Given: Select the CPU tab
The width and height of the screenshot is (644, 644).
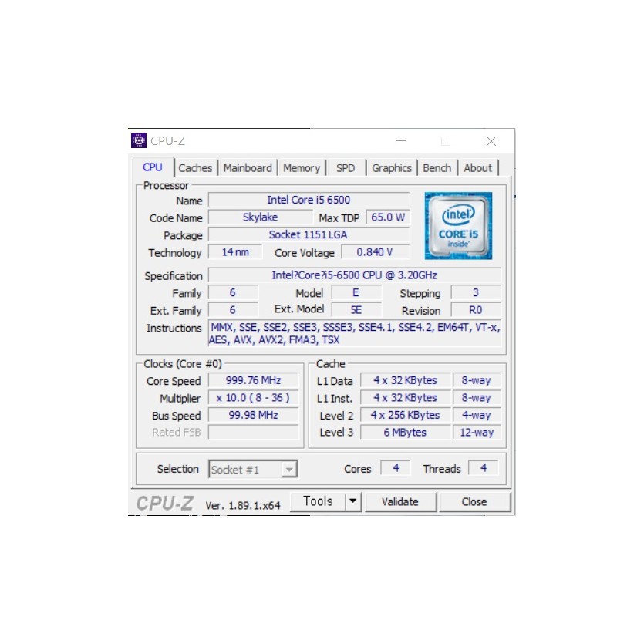Looking at the screenshot, I should pos(153,167).
